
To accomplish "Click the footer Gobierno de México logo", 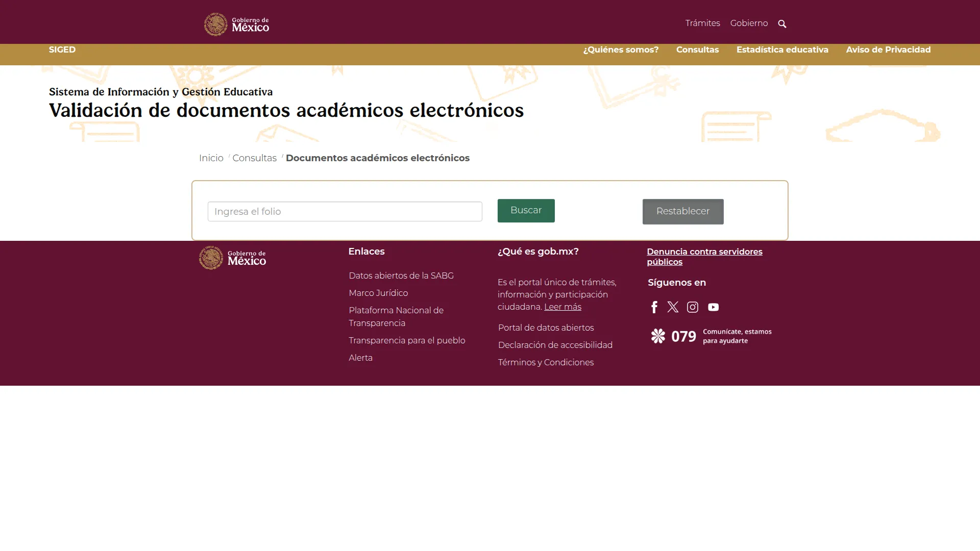I will (x=233, y=258).
